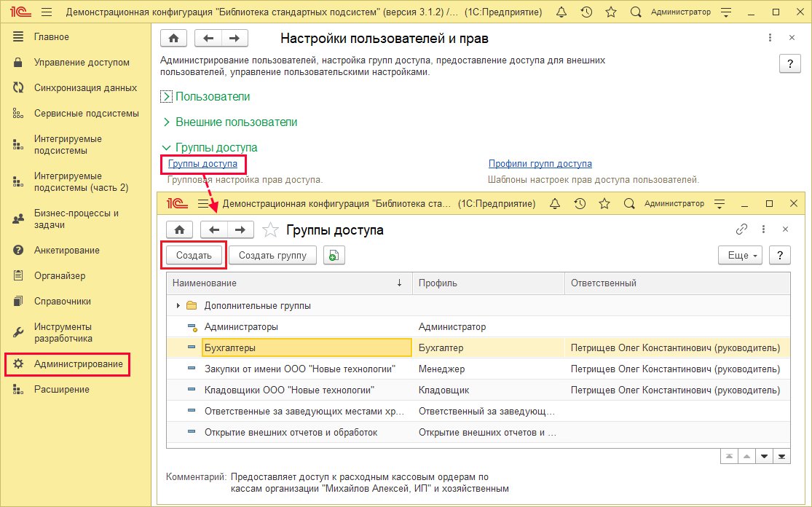Open the main menu hamburger in outer window
The width and height of the screenshot is (812, 507).
[x=47, y=12]
